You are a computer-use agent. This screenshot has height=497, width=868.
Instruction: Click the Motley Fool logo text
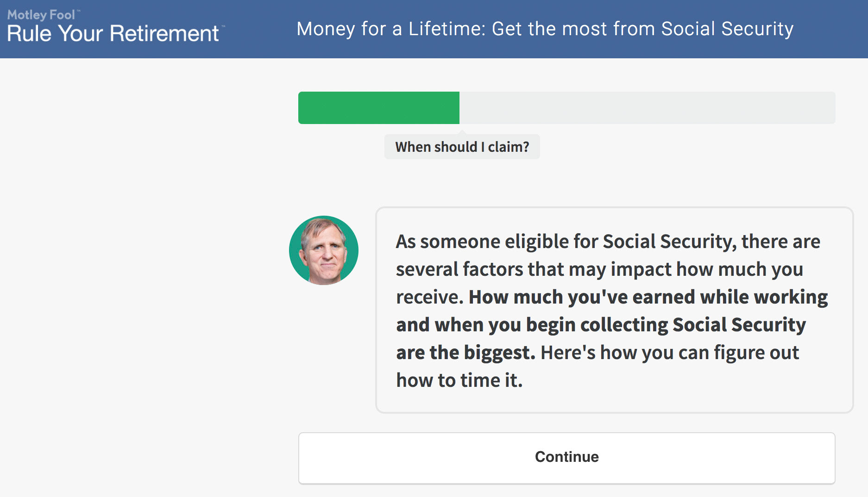41,15
